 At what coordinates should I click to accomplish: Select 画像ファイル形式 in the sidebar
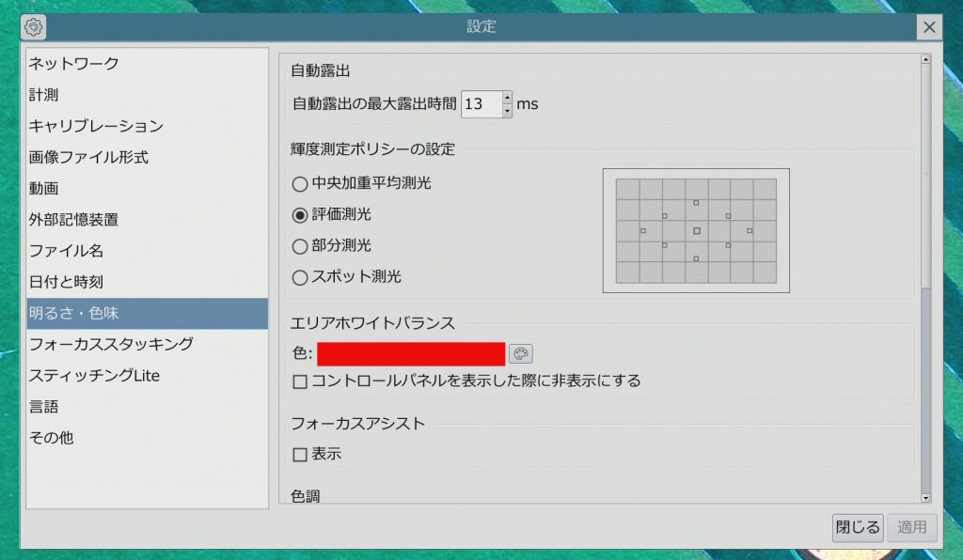pyautogui.click(x=88, y=157)
